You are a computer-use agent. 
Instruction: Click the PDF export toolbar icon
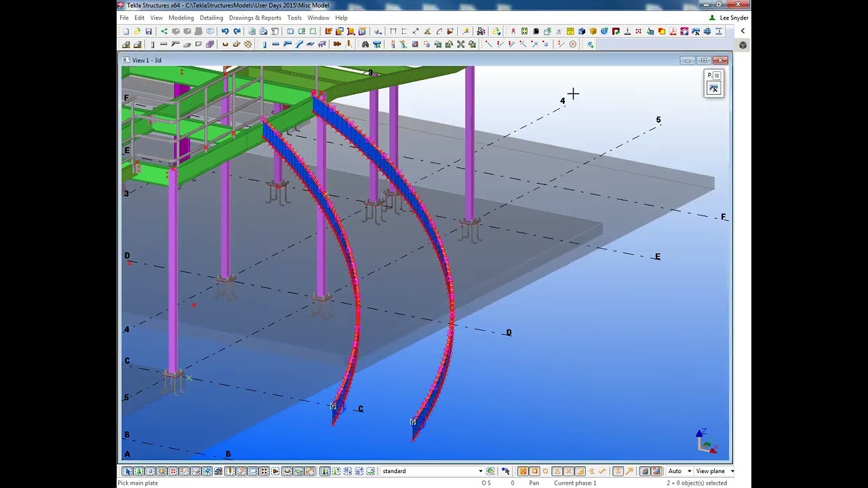click(673, 31)
